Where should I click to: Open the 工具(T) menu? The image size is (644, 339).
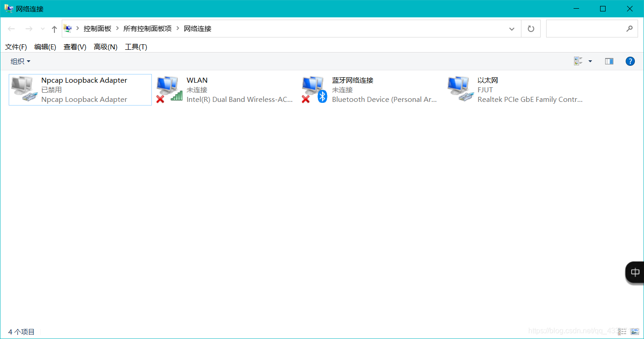point(136,47)
